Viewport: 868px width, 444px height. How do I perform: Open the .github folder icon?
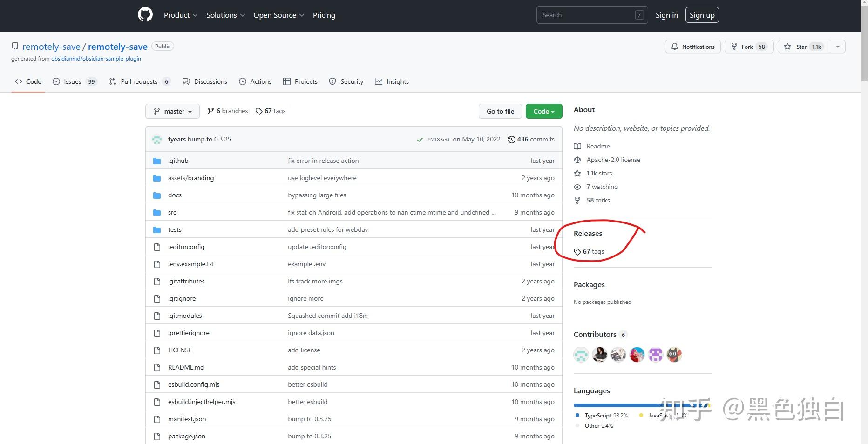[x=157, y=161]
